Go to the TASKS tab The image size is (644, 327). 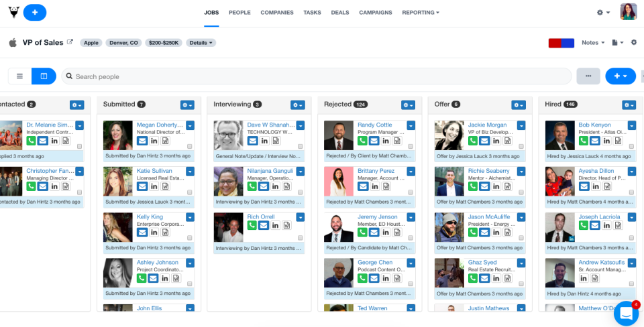(x=312, y=13)
